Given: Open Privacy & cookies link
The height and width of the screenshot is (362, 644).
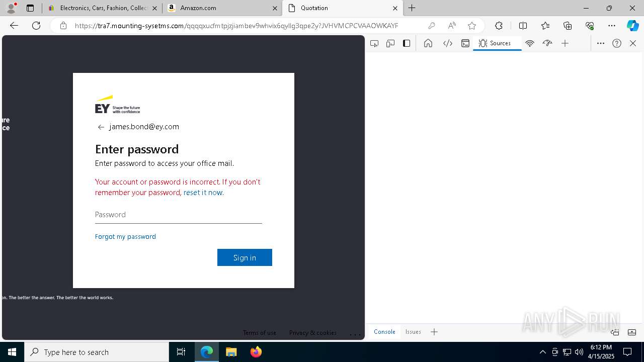Looking at the screenshot, I should click(313, 333).
